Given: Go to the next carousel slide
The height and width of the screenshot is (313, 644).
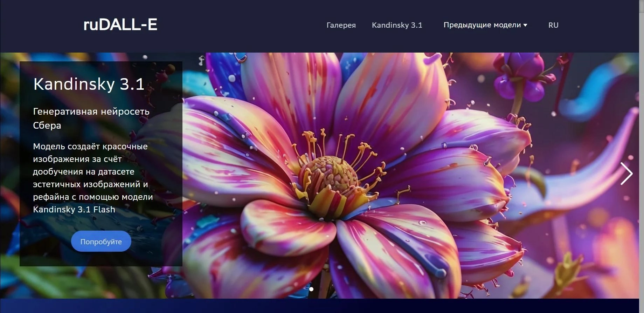Looking at the screenshot, I should 626,173.
